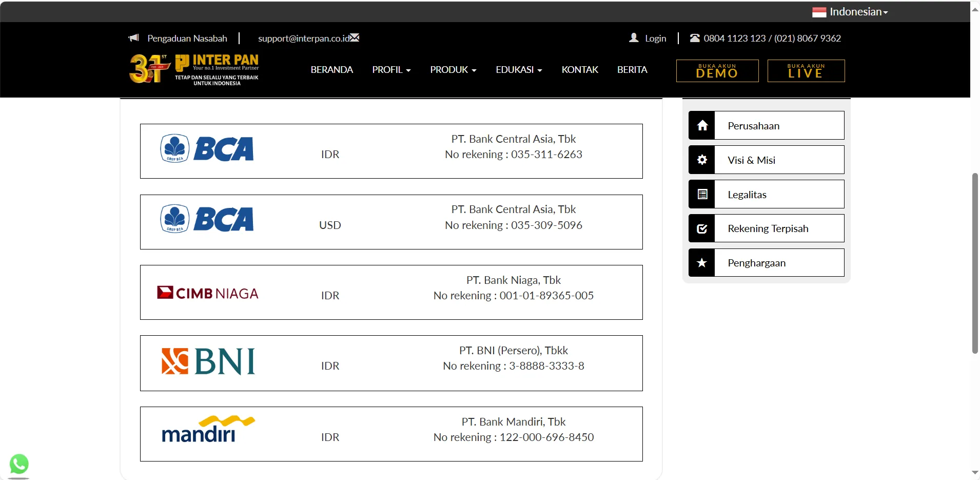Click the BCA logo in the IDR row
Image resolution: width=980 pixels, height=480 pixels.
(x=207, y=149)
